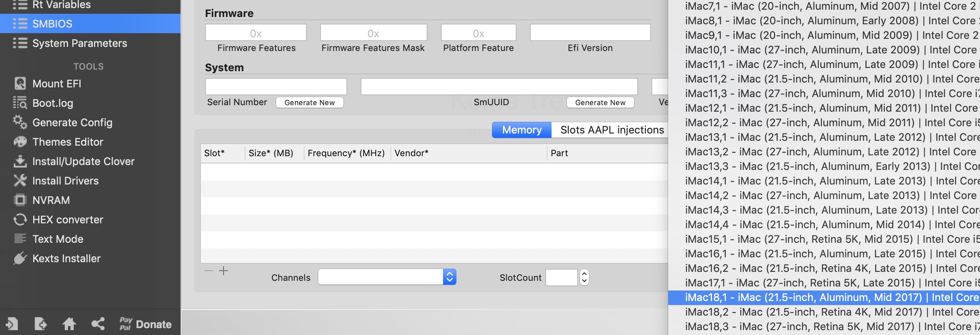Click the SlotCount stepper arrows
980x335 pixels.
tap(584, 277)
